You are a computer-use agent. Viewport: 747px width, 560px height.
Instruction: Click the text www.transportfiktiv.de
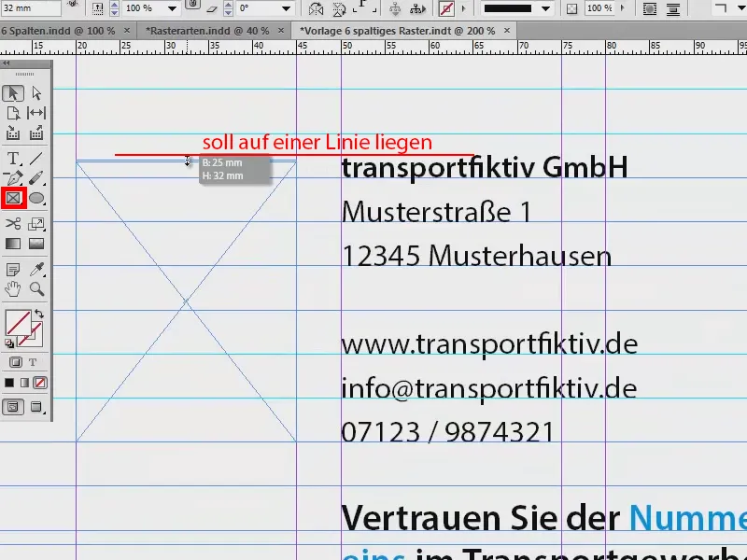[x=489, y=344]
